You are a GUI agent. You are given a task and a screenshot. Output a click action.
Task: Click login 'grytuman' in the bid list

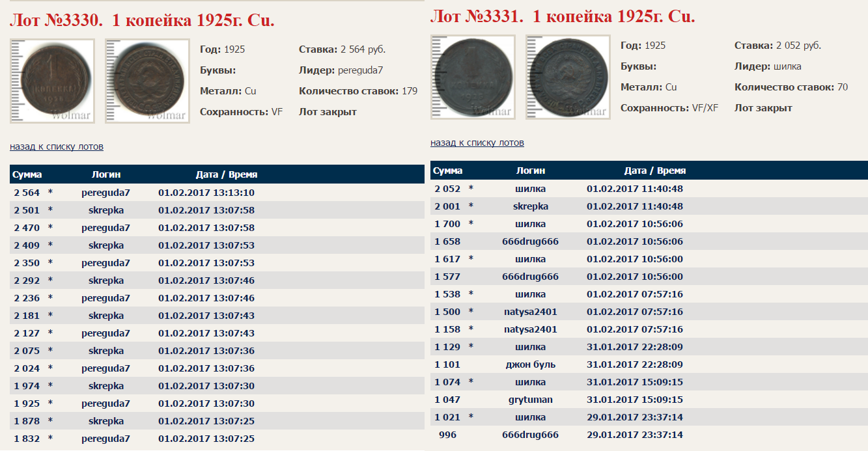pos(531,400)
